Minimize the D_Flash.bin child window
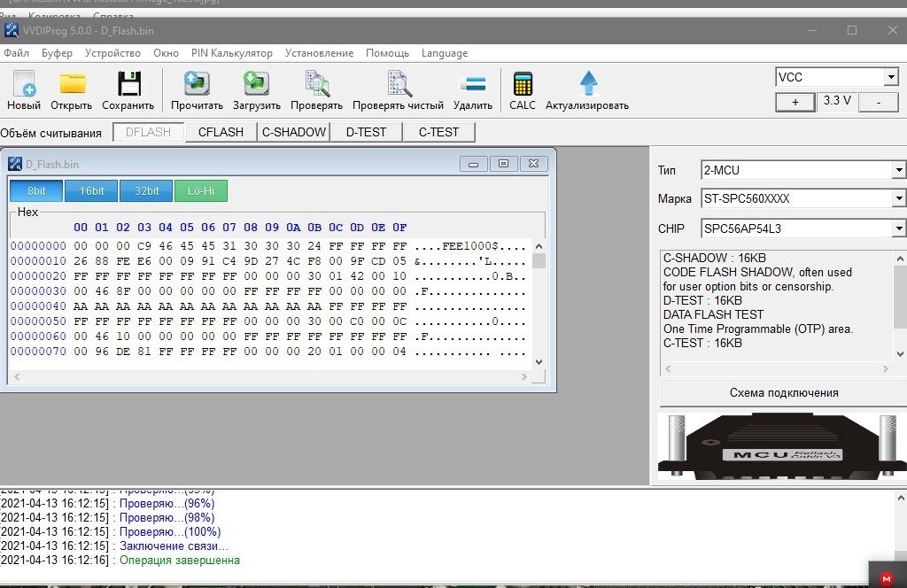This screenshot has width=907, height=588. 473,164
